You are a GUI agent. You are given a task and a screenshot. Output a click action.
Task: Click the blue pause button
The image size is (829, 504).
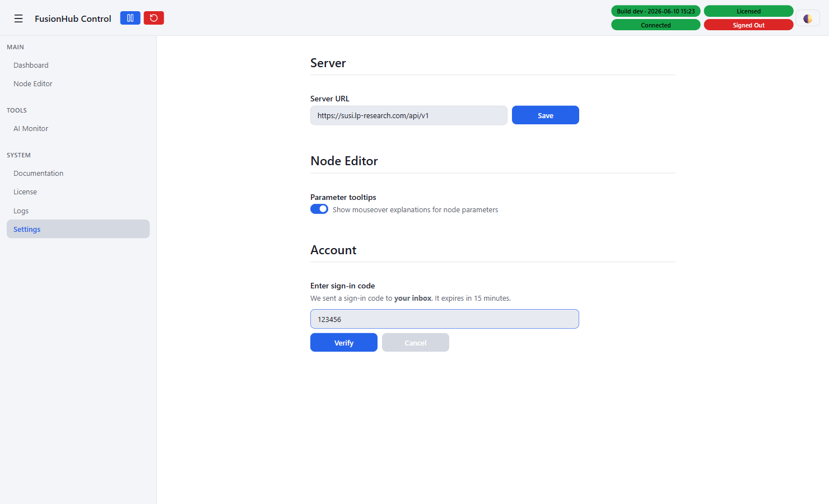(130, 18)
